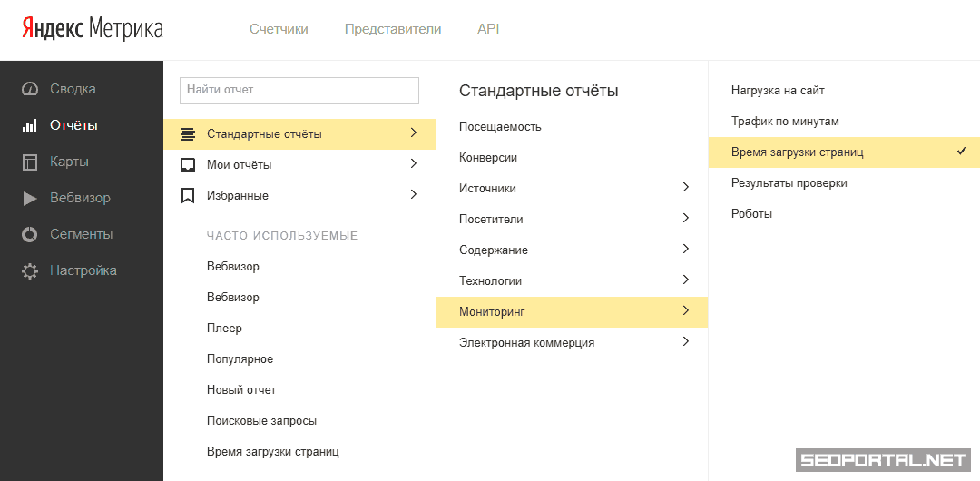Expand the Технологии submenu chevron
The height and width of the screenshot is (481, 980).
[685, 280]
